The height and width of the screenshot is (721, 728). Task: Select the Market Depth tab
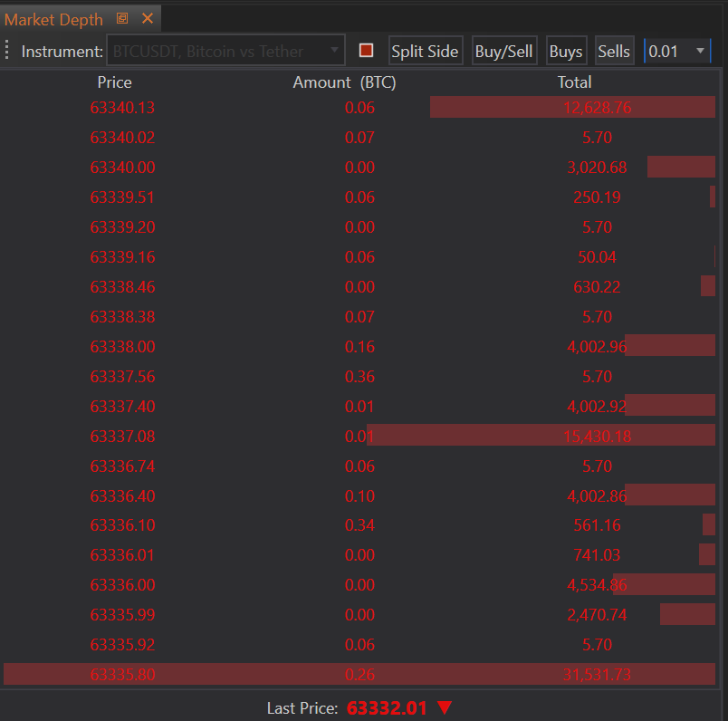click(54, 19)
